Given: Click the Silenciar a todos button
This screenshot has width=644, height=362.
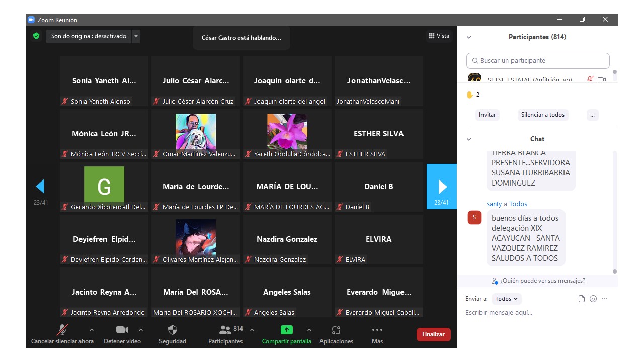Looking at the screenshot, I should click(x=542, y=115).
